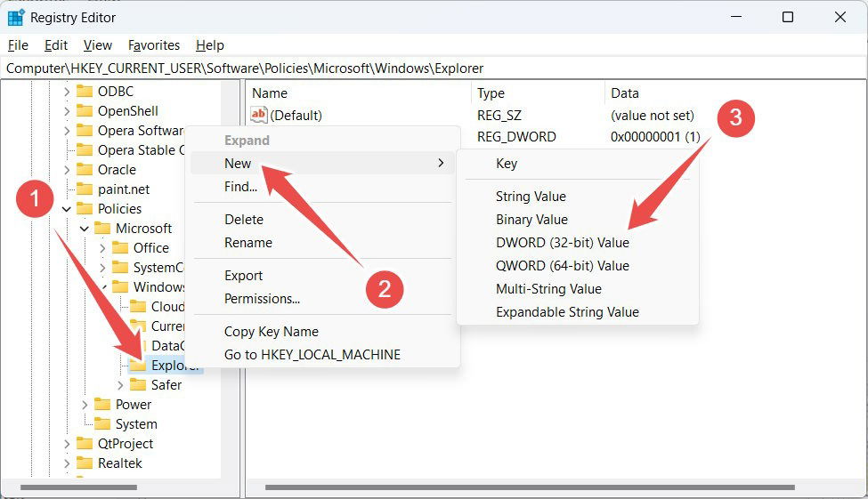Expand the Power tree node
The image size is (868, 499).
(85, 405)
